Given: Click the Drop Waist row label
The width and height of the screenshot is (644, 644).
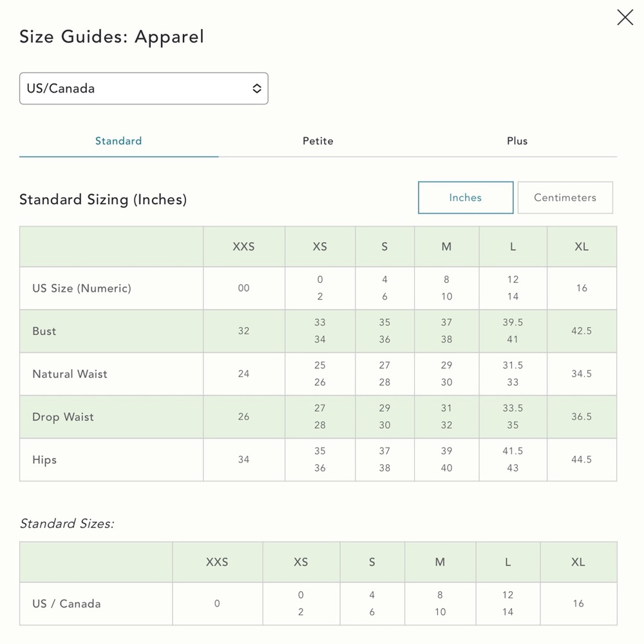Looking at the screenshot, I should click(x=63, y=417).
